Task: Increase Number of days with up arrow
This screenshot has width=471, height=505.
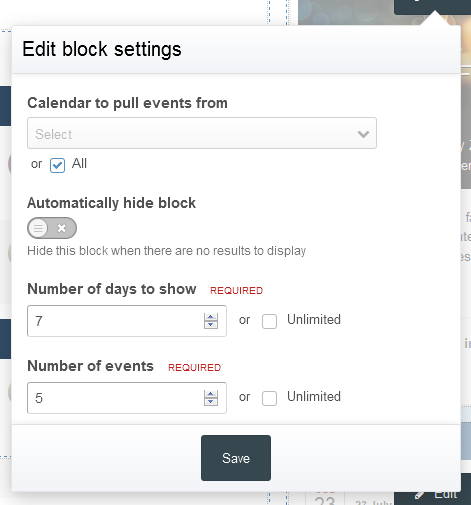Action: [x=211, y=317]
